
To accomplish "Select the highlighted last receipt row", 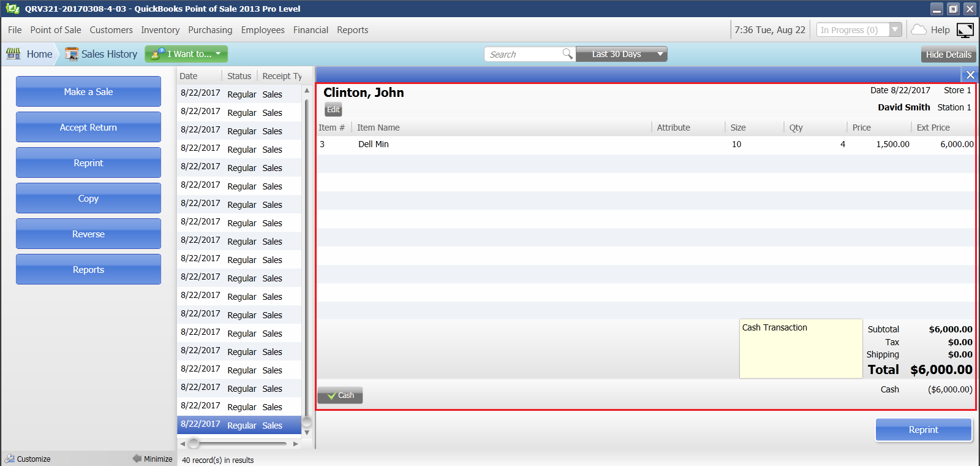I will point(239,425).
